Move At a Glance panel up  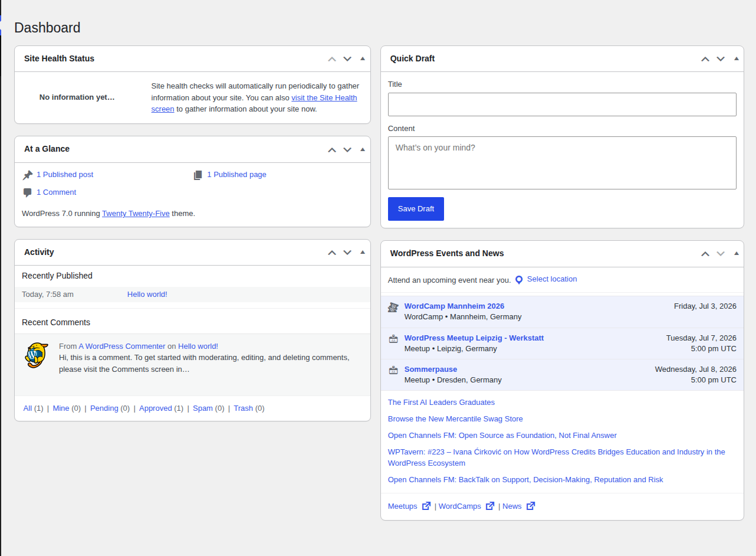point(332,150)
